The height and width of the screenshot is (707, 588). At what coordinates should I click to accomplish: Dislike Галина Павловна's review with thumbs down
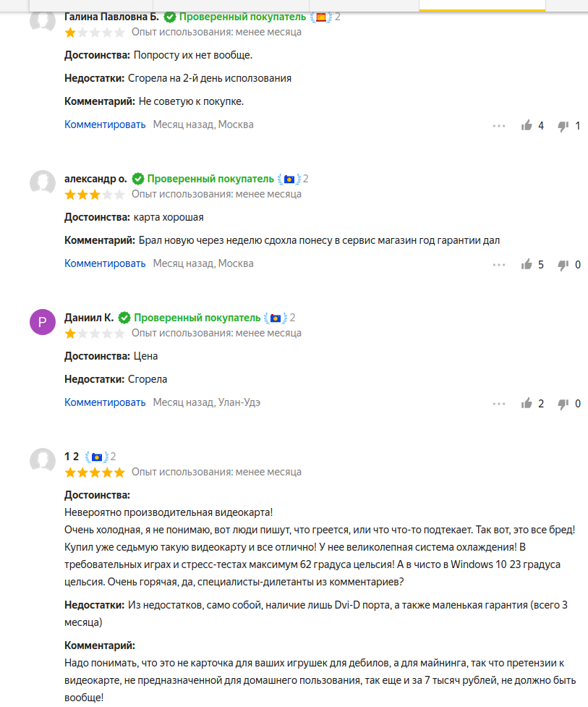click(x=563, y=126)
